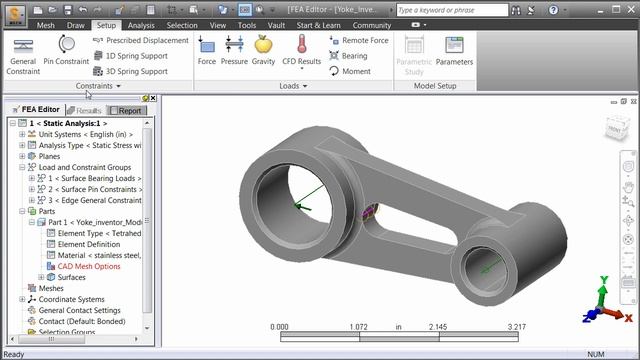The width and height of the screenshot is (640, 360).
Task: Collapse Static Analysis:1 tree node
Action: (x=13, y=123)
